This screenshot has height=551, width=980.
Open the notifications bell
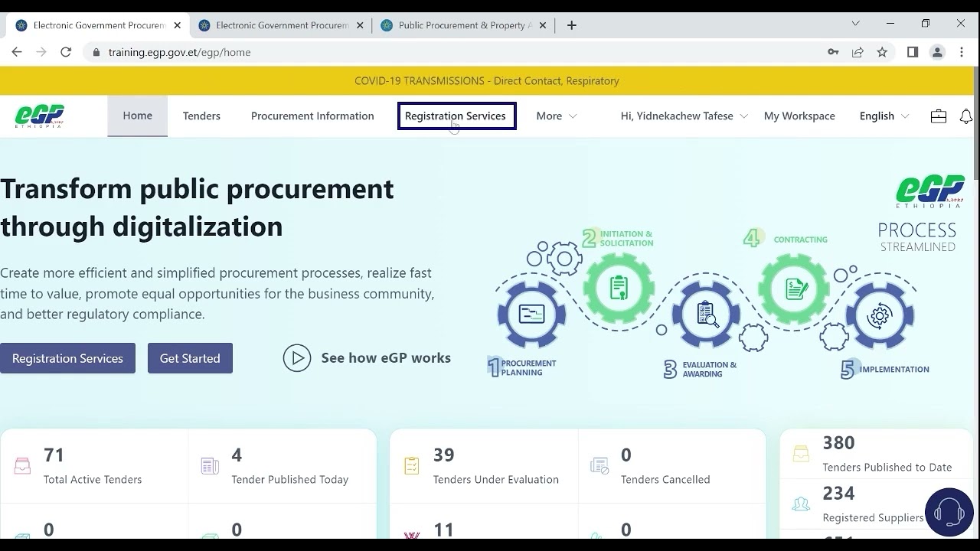tap(966, 116)
